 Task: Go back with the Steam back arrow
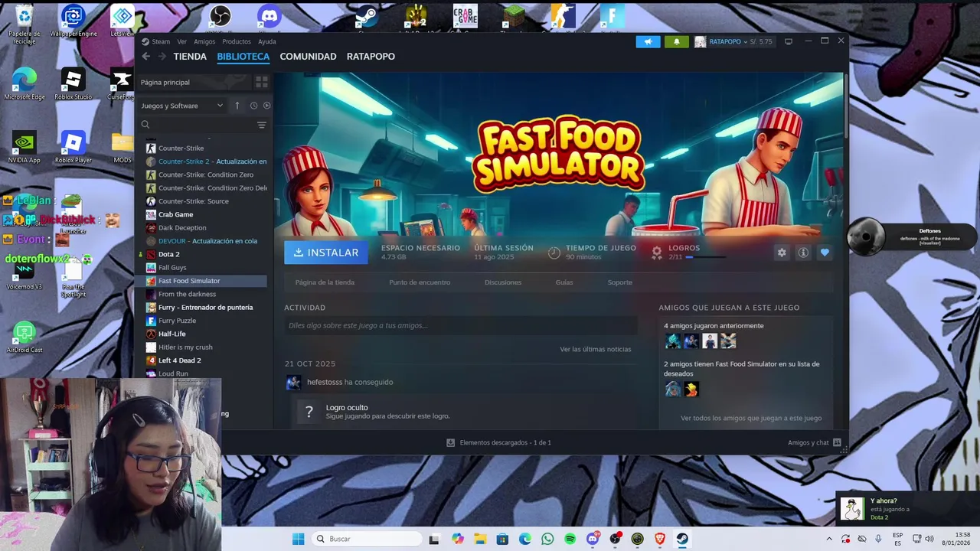pos(146,57)
